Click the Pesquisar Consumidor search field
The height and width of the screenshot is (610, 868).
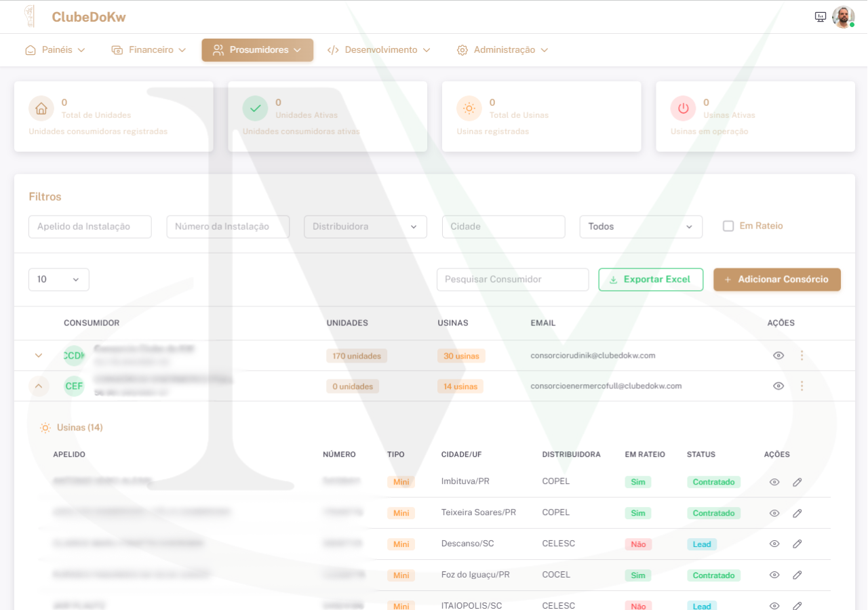[x=512, y=280]
